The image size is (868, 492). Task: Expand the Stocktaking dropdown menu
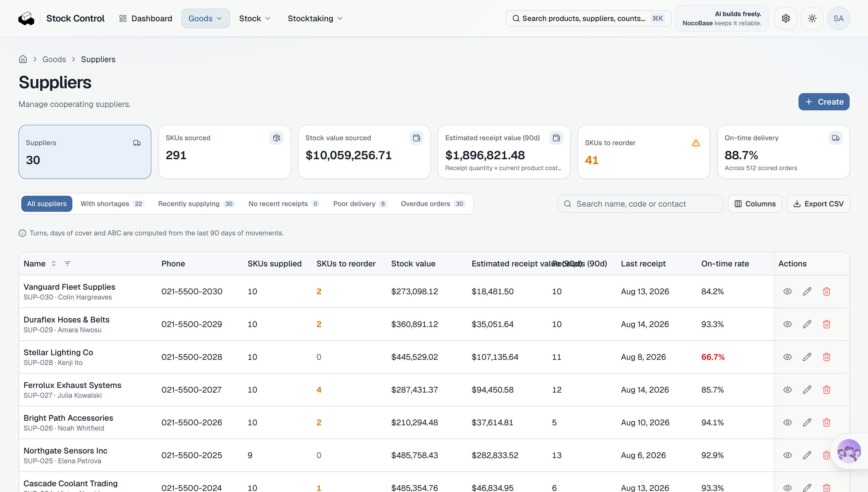pos(315,19)
